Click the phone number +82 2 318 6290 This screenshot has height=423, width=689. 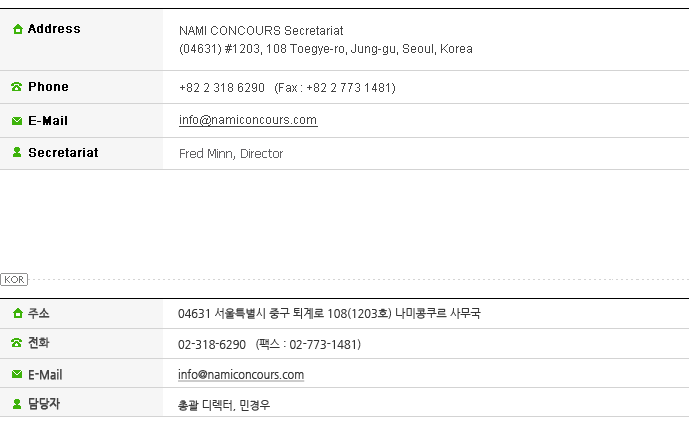[222, 88]
